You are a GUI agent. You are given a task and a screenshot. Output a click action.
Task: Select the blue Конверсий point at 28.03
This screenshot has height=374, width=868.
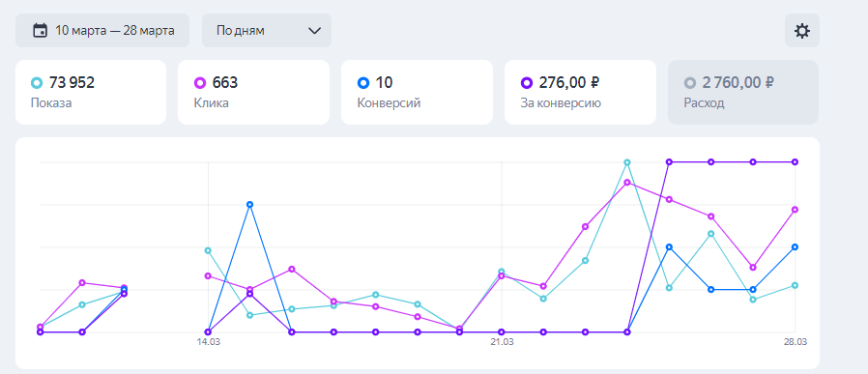795,246
